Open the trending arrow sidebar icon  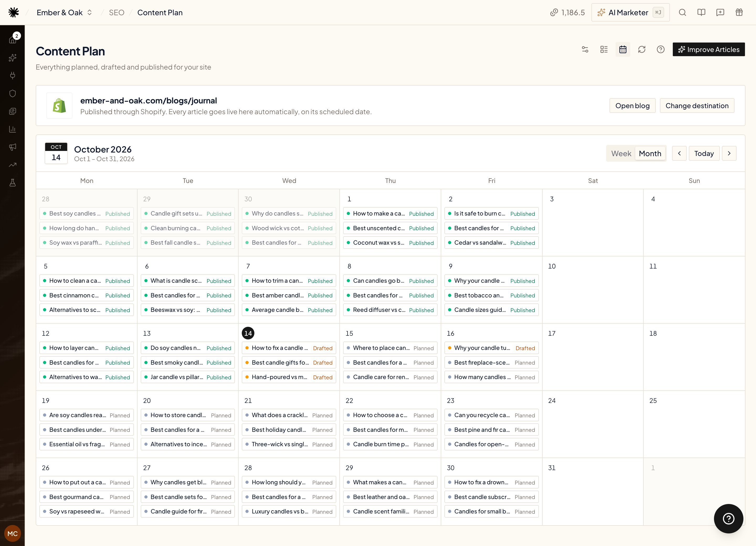tap(13, 165)
